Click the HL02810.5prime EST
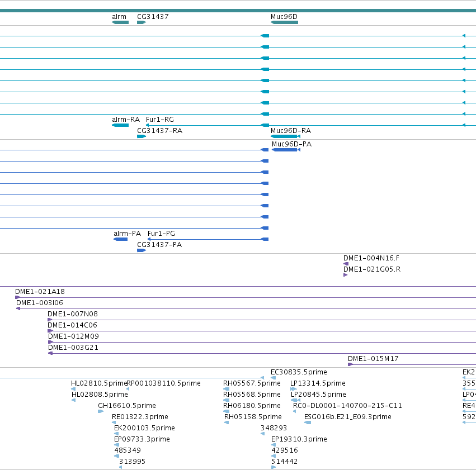This screenshot has height=470, width=476. [73, 389]
